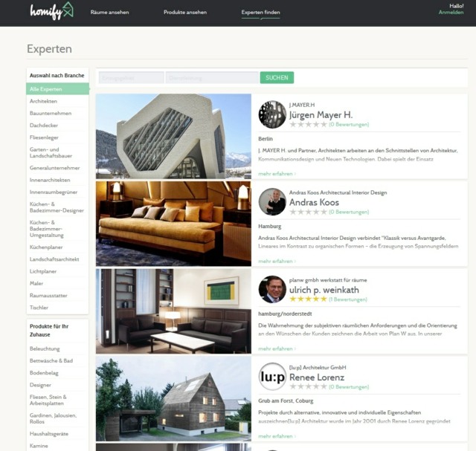Click the lu:p Architektur logo avatar
Image resolution: width=476 pixels, height=451 pixels.
272,377
